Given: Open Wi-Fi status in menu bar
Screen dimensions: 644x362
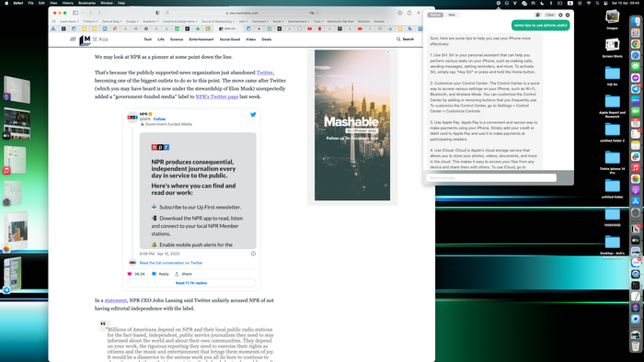Looking at the screenshot, I should click(x=589, y=3).
